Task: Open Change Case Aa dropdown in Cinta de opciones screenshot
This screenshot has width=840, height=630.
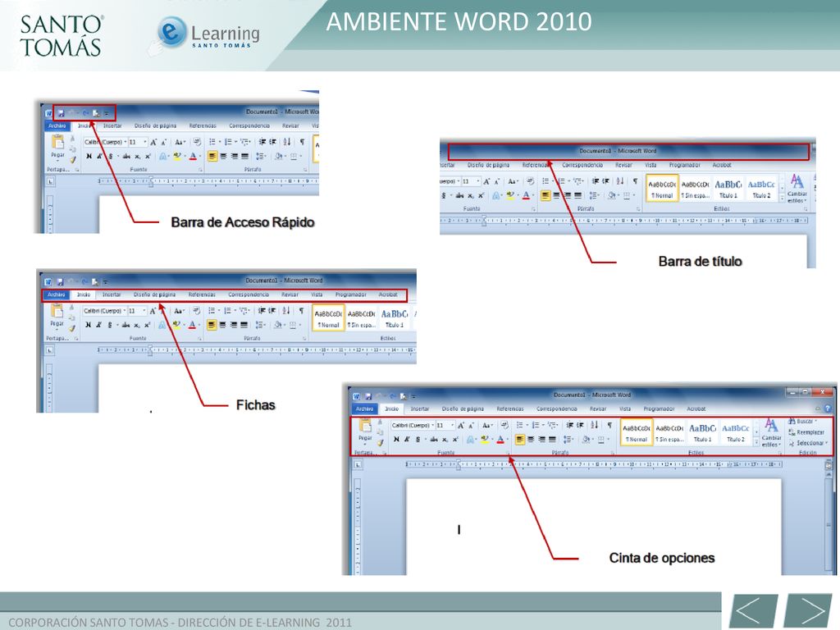Action: [x=487, y=426]
